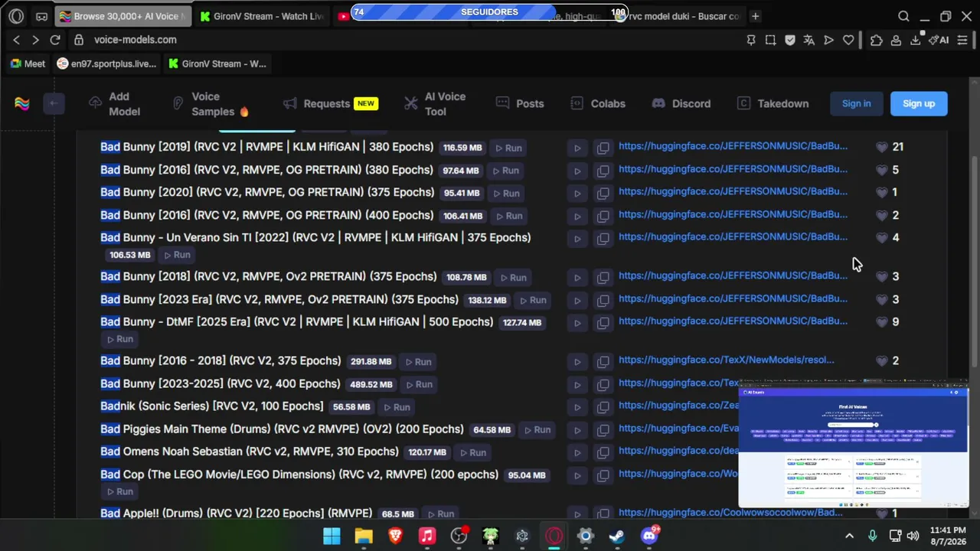Open the Windows Start menu
The width and height of the screenshot is (980, 551).
click(332, 536)
